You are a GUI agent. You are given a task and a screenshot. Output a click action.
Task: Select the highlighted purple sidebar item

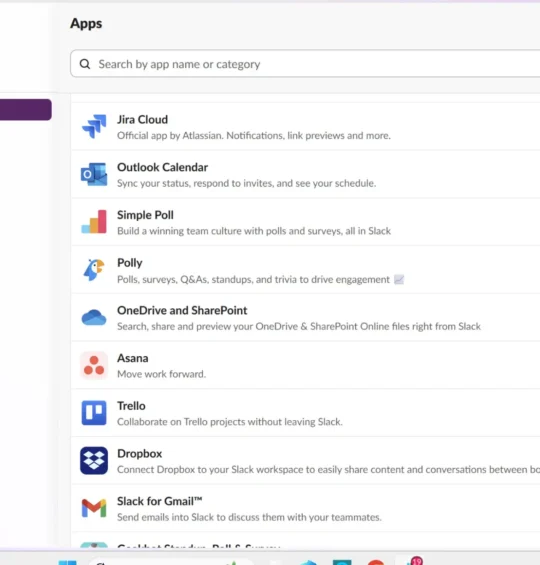(x=26, y=110)
